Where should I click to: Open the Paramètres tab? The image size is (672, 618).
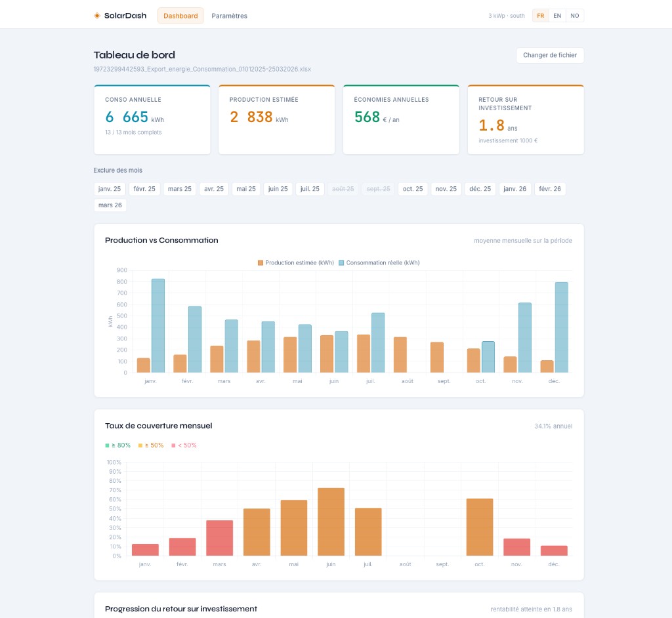click(x=229, y=16)
